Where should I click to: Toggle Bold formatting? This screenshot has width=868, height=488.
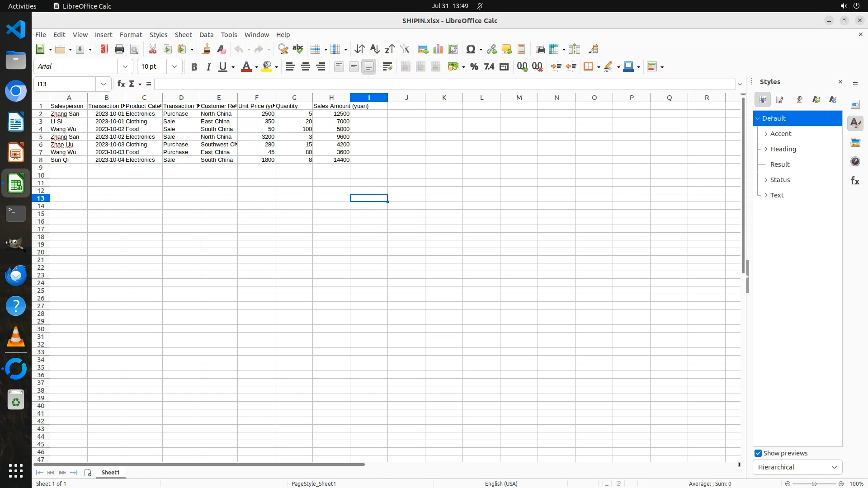[x=194, y=67]
